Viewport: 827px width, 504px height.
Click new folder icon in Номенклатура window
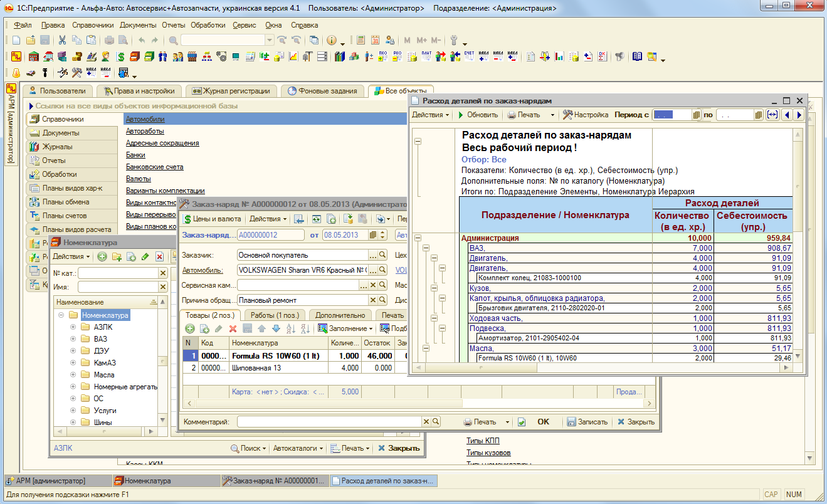click(x=117, y=256)
